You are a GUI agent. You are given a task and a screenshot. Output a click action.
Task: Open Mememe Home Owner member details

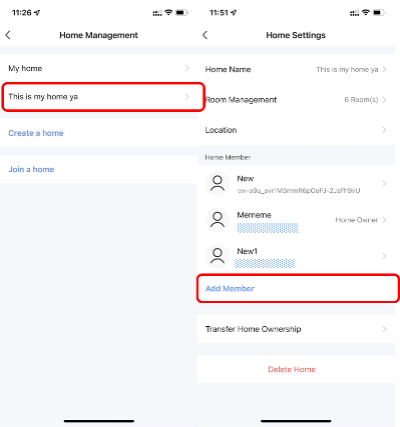coord(296,220)
